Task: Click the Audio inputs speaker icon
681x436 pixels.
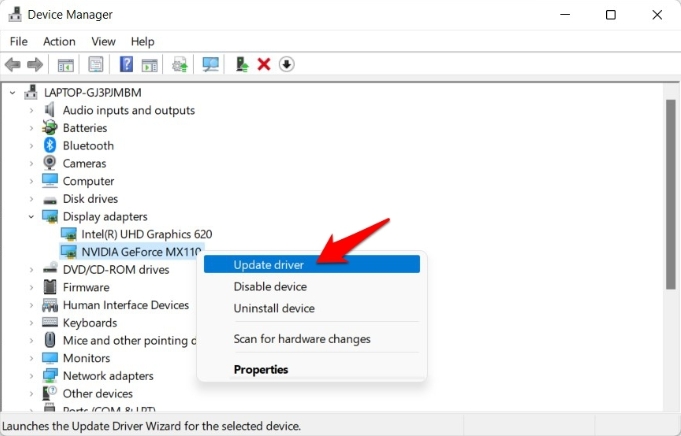Action: [x=50, y=109]
